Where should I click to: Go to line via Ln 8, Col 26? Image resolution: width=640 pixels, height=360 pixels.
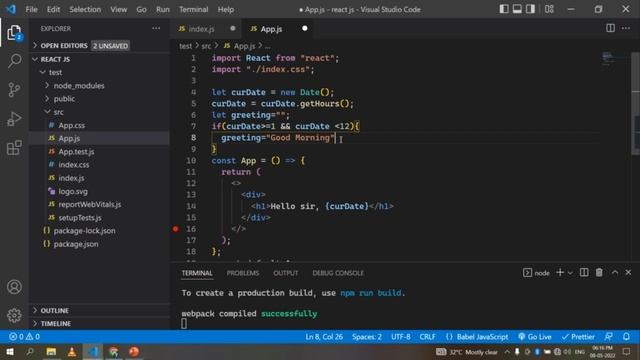[x=324, y=337]
